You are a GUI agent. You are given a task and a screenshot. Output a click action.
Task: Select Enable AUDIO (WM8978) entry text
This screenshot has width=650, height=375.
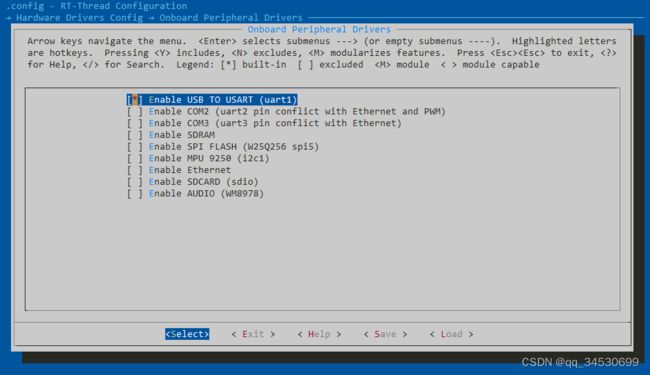[x=206, y=194]
